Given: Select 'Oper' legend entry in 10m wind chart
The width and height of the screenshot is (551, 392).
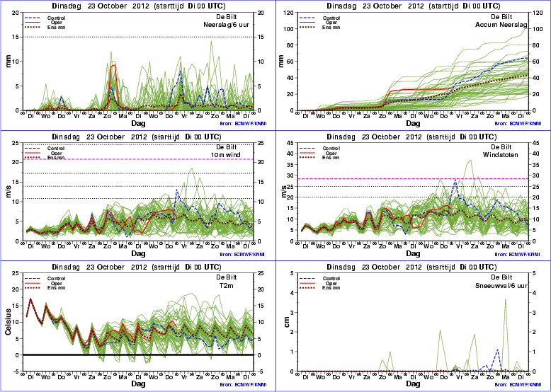Looking at the screenshot, I should point(45,153).
